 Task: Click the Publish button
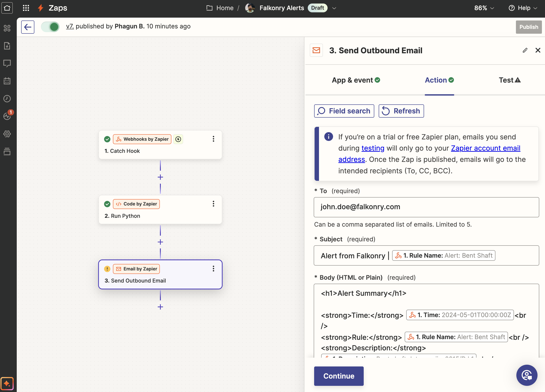[529, 27]
